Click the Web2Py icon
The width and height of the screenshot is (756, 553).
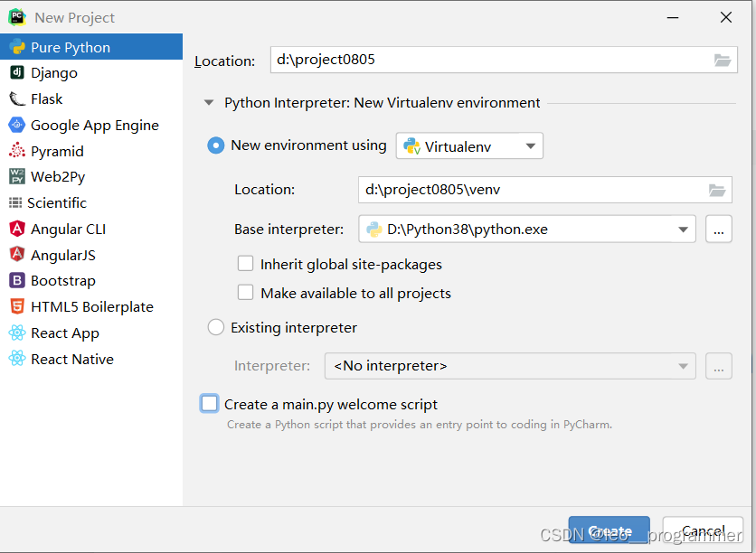click(17, 176)
